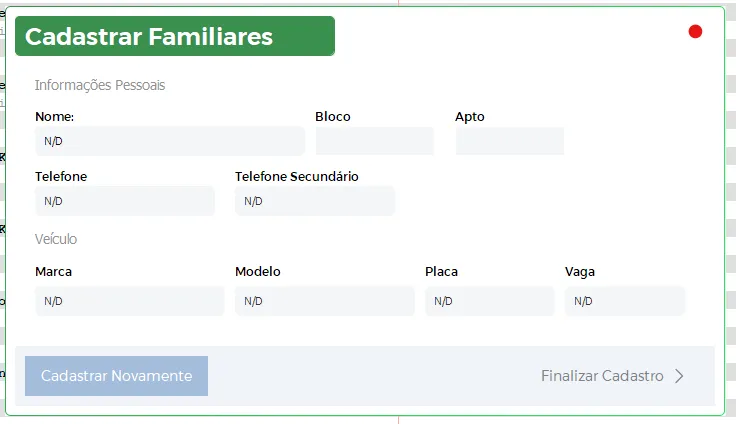736x424 pixels.
Task: Click the Placa field label
Action: 441,271
